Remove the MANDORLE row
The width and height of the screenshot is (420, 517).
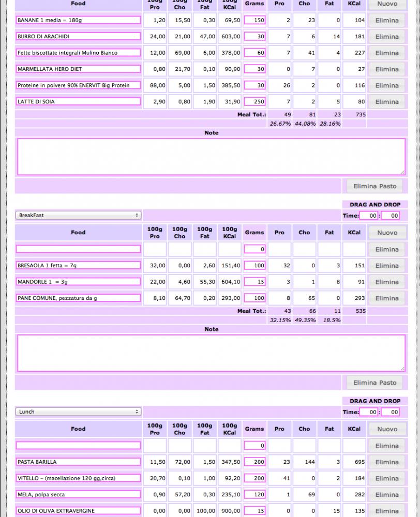click(387, 282)
